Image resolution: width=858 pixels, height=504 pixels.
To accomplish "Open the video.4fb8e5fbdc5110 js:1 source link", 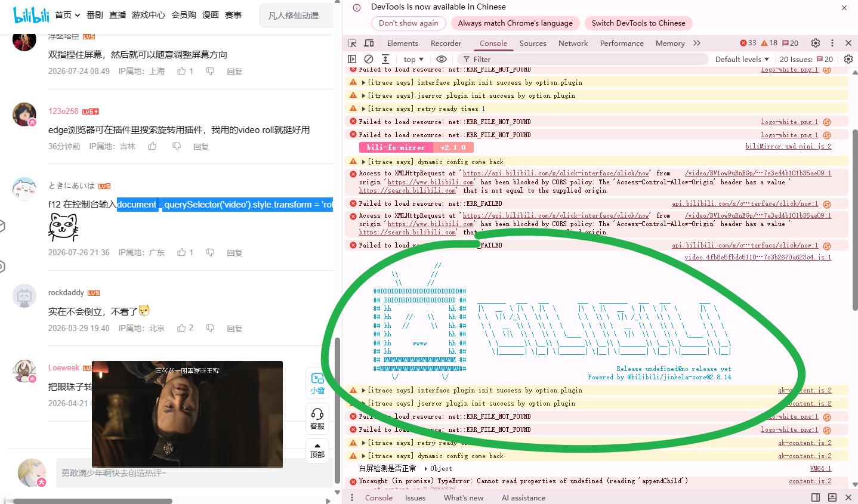I will (x=758, y=257).
